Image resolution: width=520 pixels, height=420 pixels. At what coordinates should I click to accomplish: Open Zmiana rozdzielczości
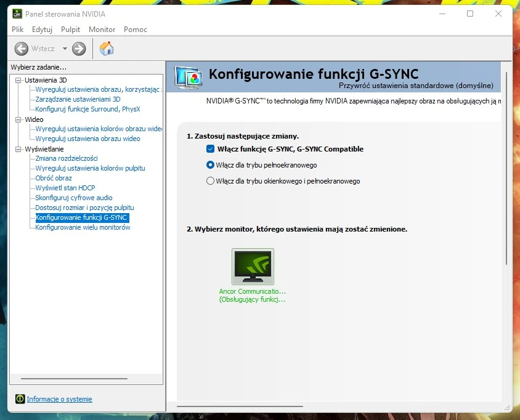point(67,158)
